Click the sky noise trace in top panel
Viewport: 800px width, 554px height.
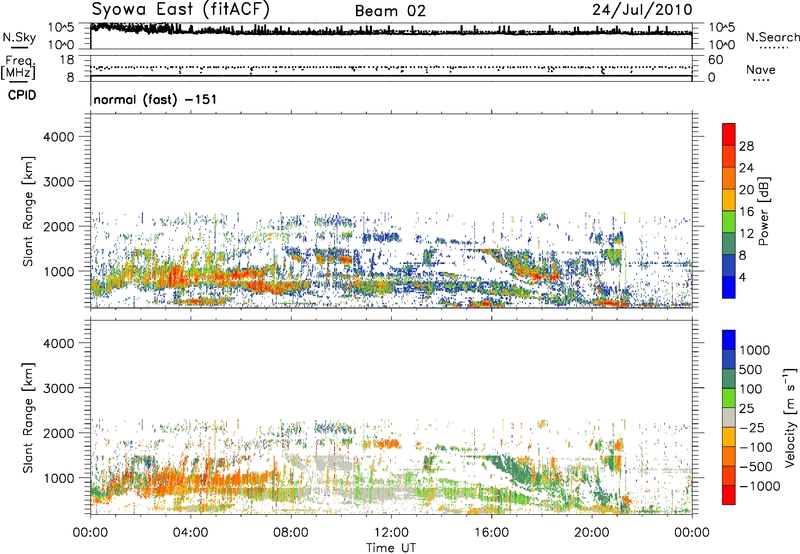point(391,31)
